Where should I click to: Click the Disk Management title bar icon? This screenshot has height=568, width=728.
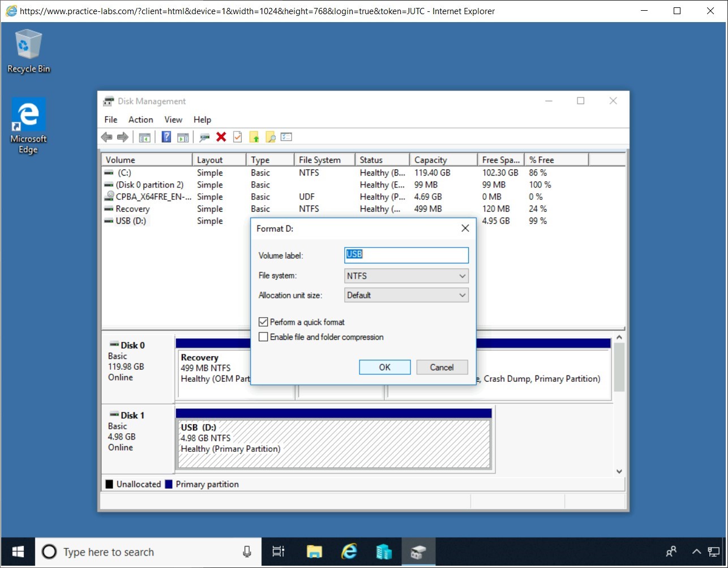[x=108, y=101]
